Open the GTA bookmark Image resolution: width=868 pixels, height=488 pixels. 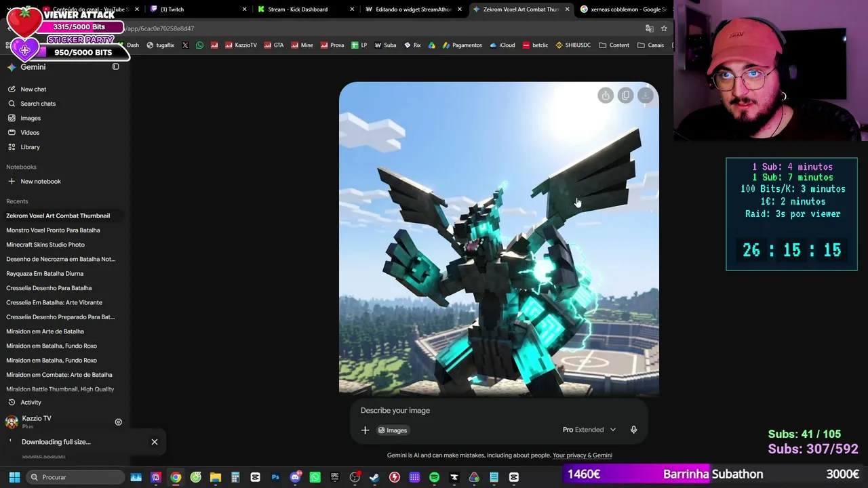pos(274,45)
